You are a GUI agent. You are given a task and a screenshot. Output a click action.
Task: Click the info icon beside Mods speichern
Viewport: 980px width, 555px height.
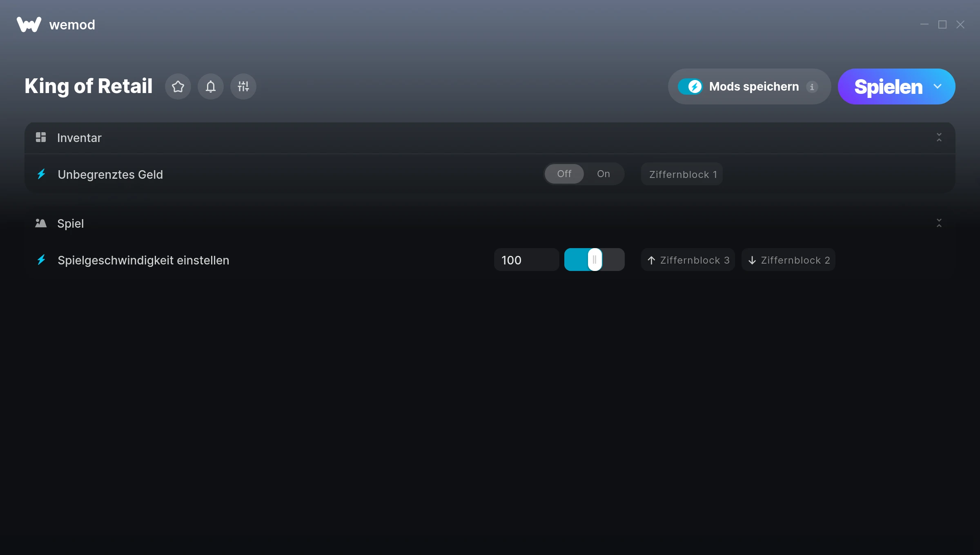[x=812, y=87]
